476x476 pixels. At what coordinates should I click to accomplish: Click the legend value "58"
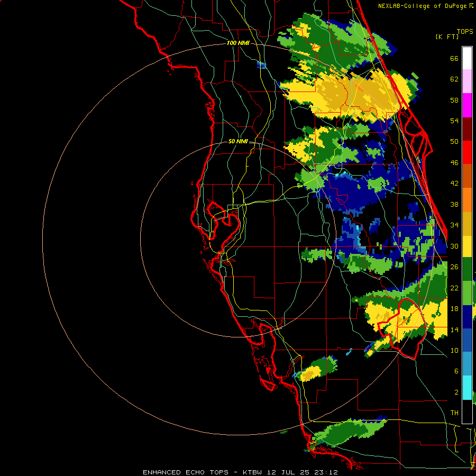(x=454, y=100)
